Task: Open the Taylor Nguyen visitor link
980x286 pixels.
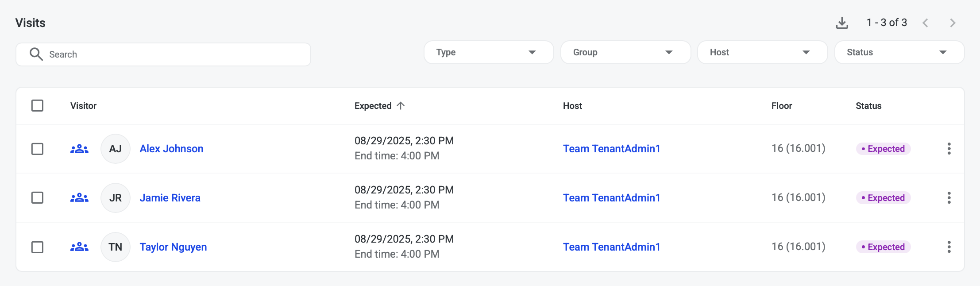Action: click(173, 247)
